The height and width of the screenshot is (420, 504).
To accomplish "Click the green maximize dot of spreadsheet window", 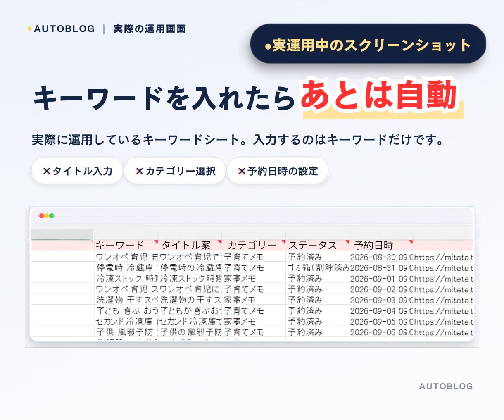I will 52,216.
